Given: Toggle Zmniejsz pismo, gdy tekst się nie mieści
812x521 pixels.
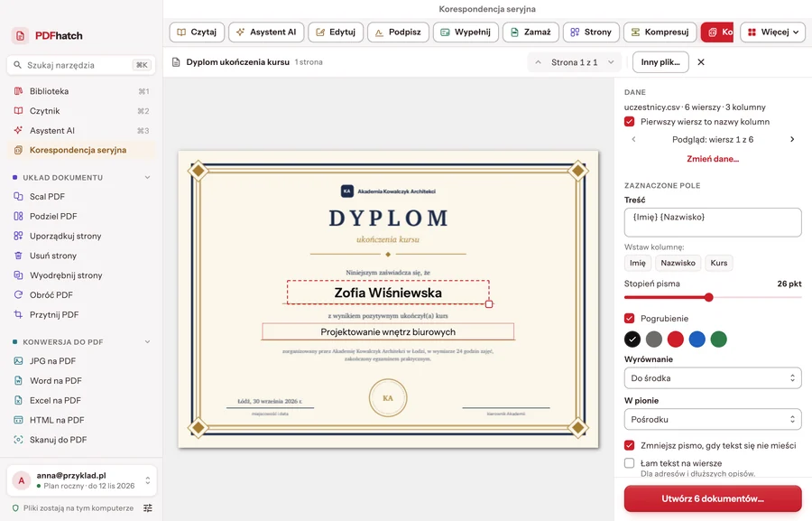Looking at the screenshot, I should [629, 446].
